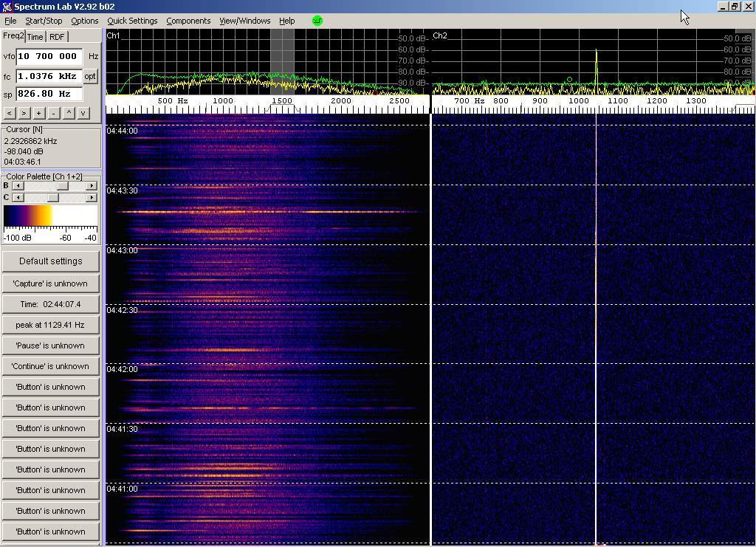Open the Components menu
Image resolution: width=756 pixels, height=547 pixels.
coord(188,21)
